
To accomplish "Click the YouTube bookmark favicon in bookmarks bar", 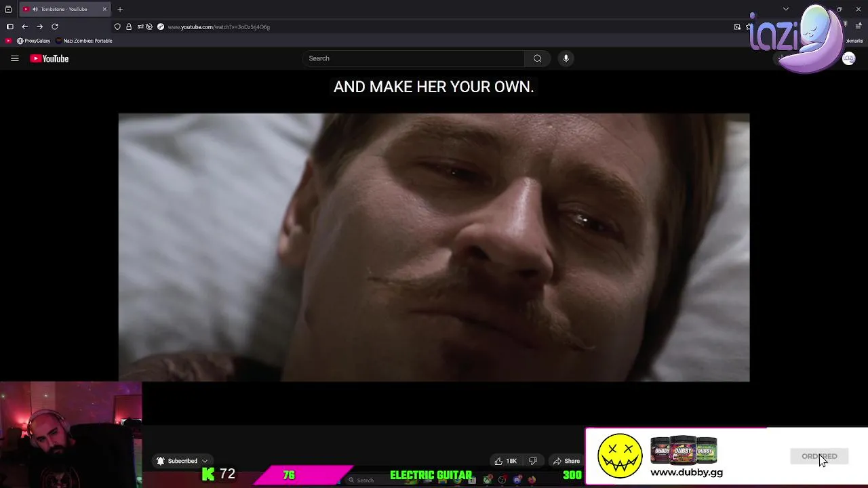I will point(8,41).
